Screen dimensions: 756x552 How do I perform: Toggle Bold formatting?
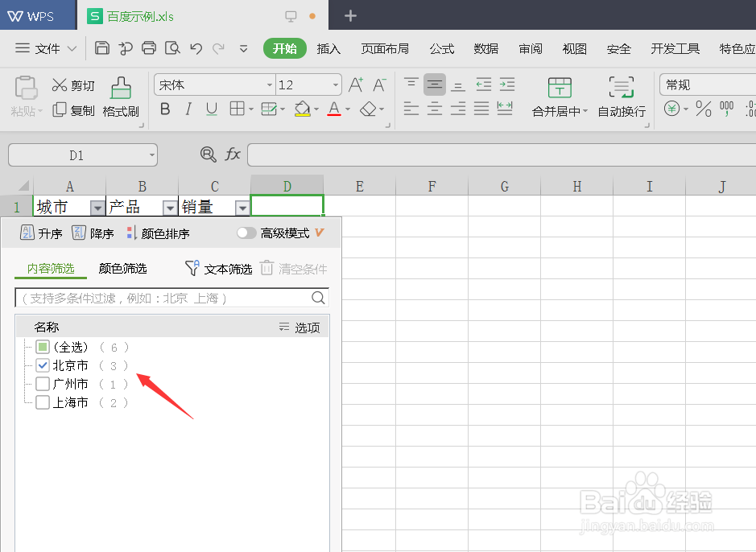click(x=165, y=109)
